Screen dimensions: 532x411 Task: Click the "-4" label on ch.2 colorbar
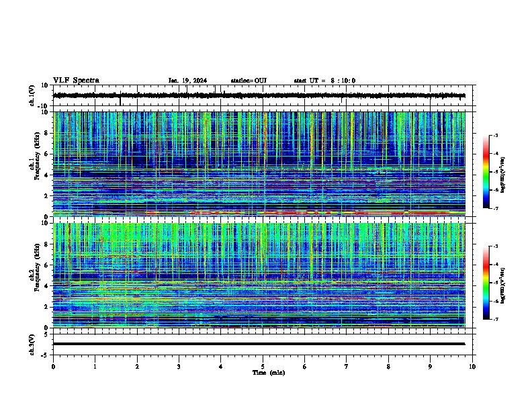coord(495,265)
